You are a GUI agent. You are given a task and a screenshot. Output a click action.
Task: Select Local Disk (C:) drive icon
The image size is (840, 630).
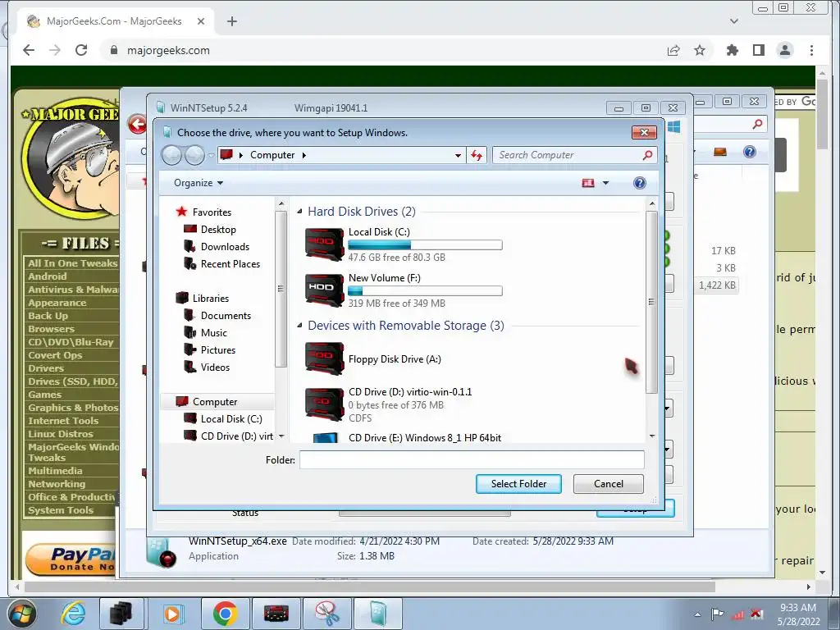tap(324, 244)
